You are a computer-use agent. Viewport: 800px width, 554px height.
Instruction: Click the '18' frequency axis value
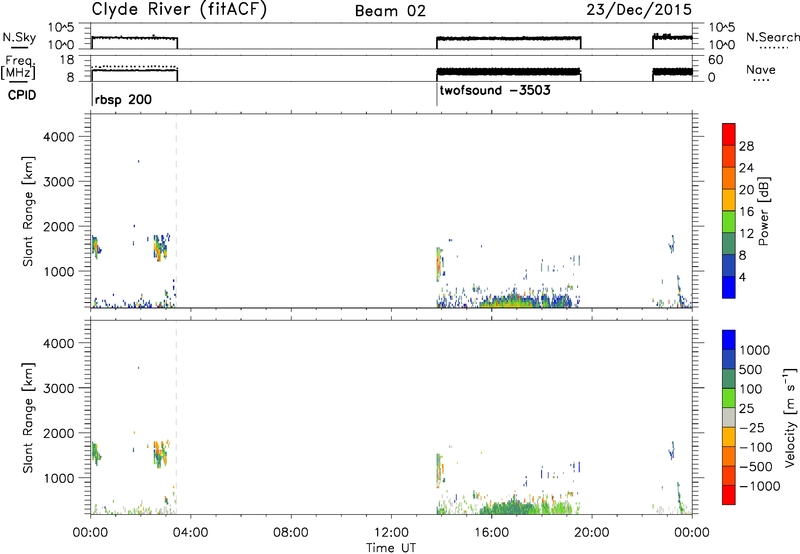[x=66, y=60]
